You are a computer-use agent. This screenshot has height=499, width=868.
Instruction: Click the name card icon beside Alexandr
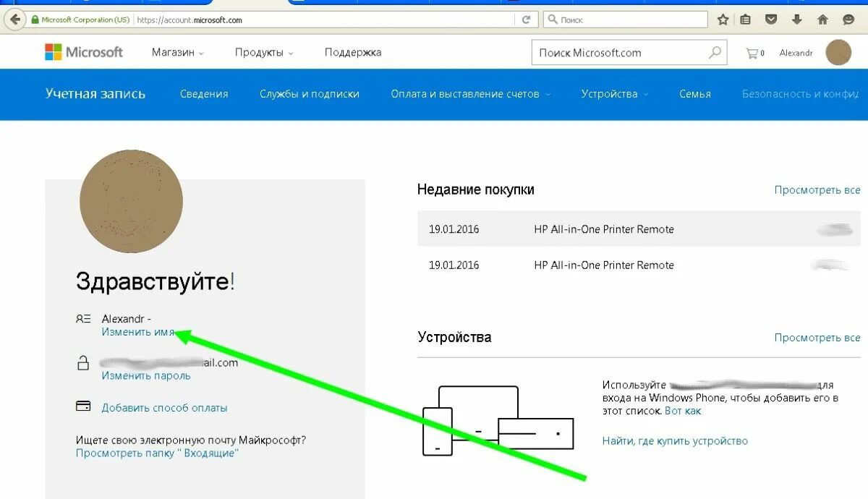click(x=83, y=319)
